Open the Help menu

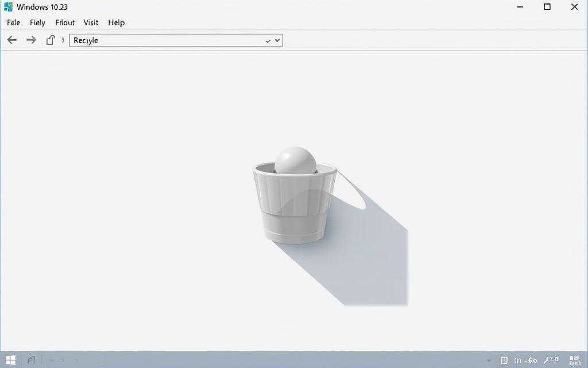click(x=116, y=22)
